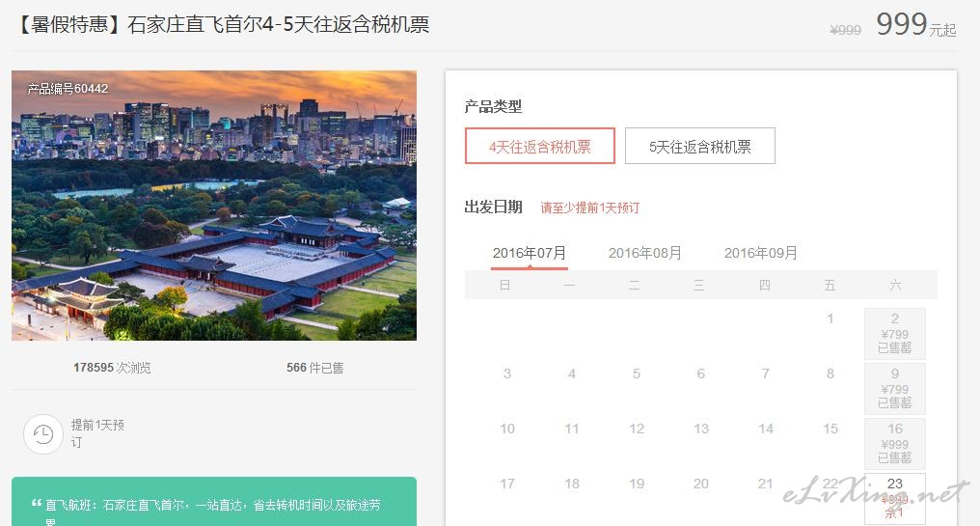Switch to 2016年08月 month tab

645,253
